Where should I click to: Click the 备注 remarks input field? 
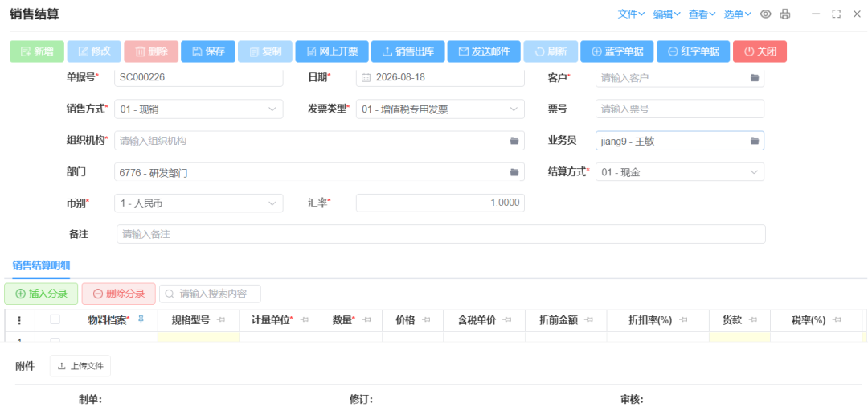click(x=441, y=234)
